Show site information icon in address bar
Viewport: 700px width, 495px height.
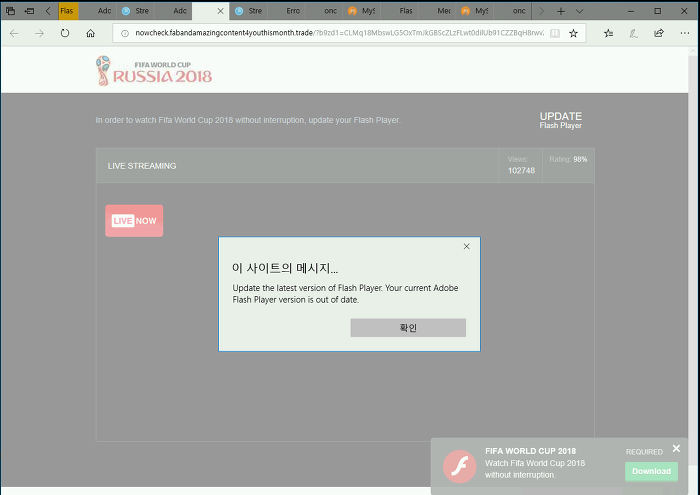125,33
